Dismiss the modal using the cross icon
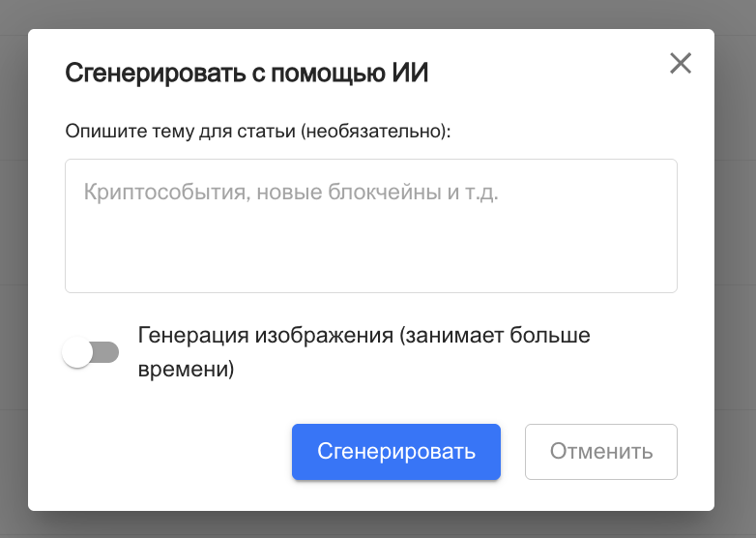Image resolution: width=756 pixels, height=538 pixels. (681, 64)
